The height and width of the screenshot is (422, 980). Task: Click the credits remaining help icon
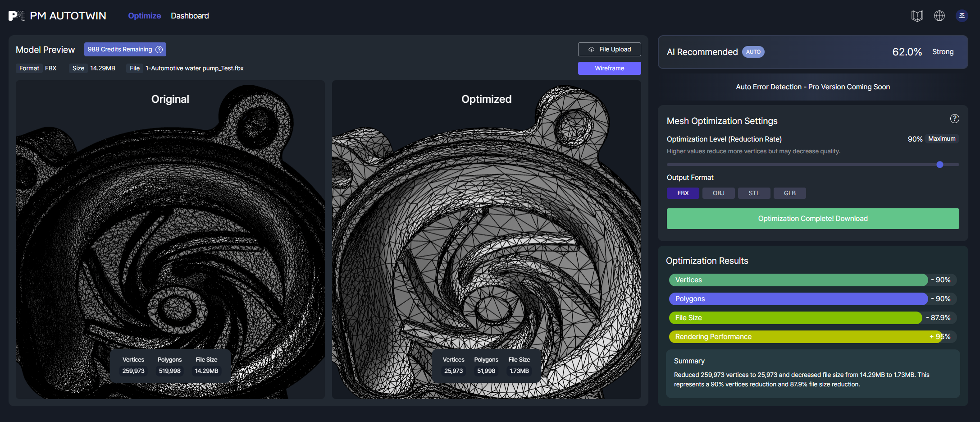[159, 50]
